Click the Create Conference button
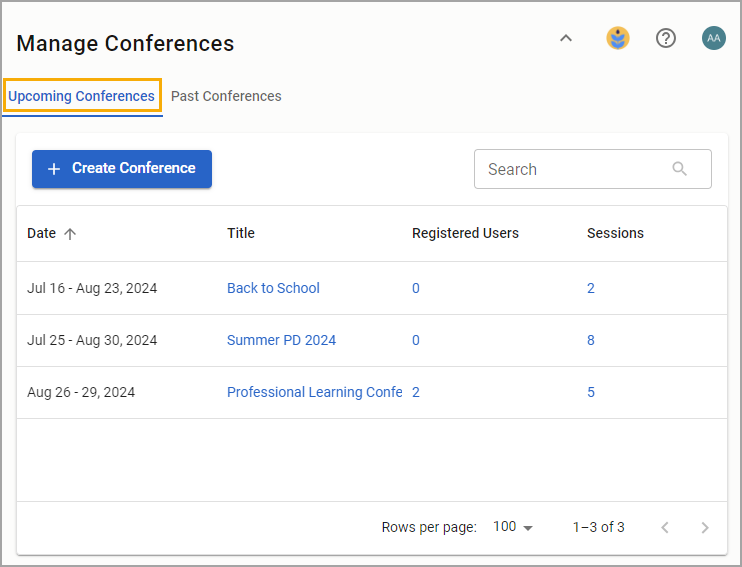742x567 pixels. point(122,169)
